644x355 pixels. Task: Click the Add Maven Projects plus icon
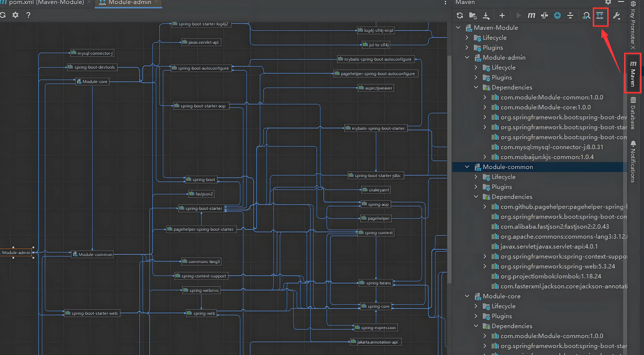(502, 16)
